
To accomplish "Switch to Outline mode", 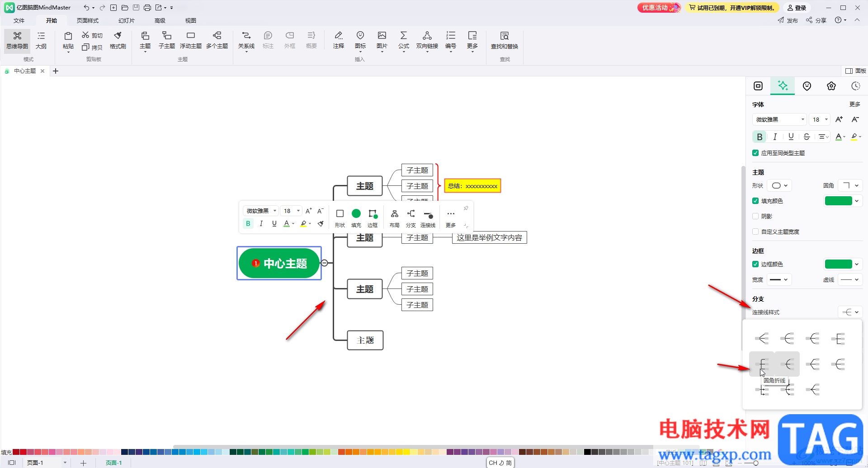I will [41, 40].
